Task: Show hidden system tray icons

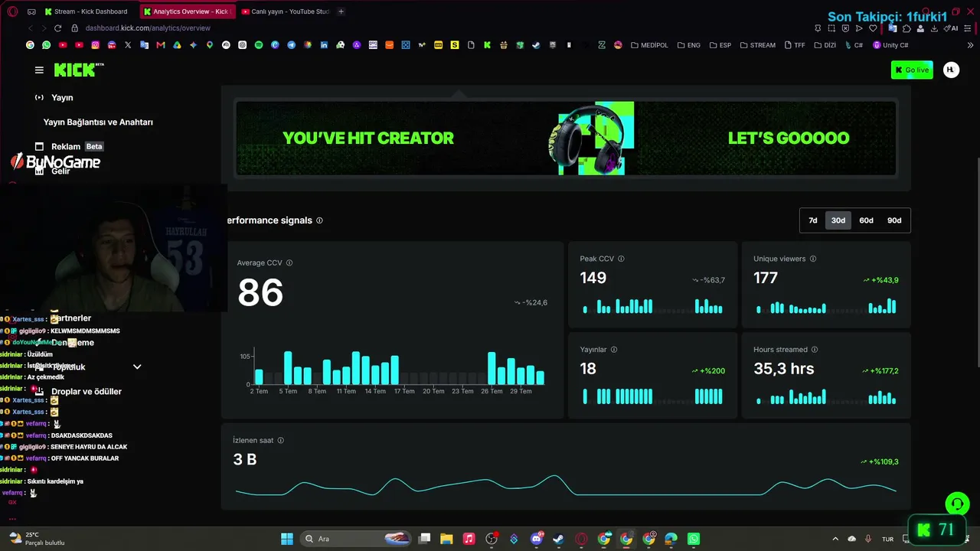Action: [x=835, y=539]
